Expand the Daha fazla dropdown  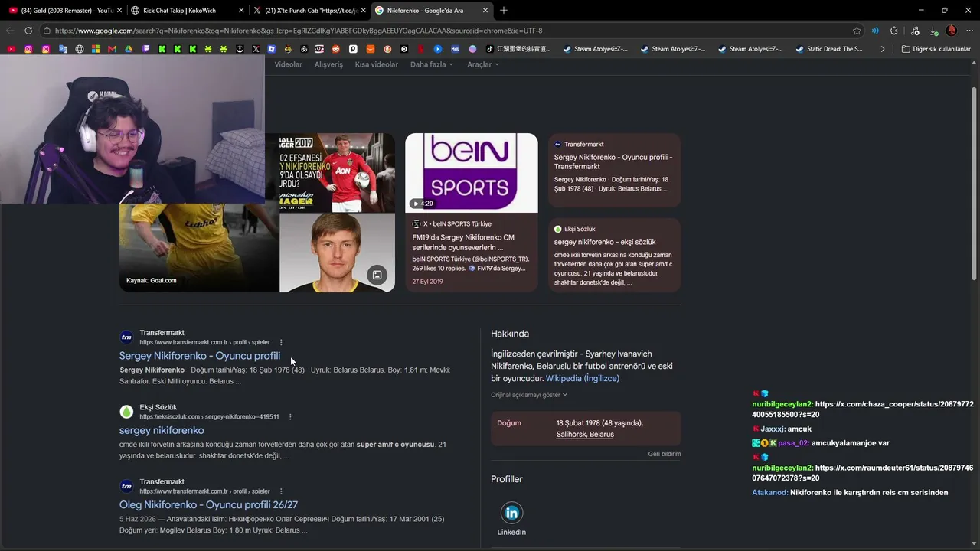(x=432, y=64)
